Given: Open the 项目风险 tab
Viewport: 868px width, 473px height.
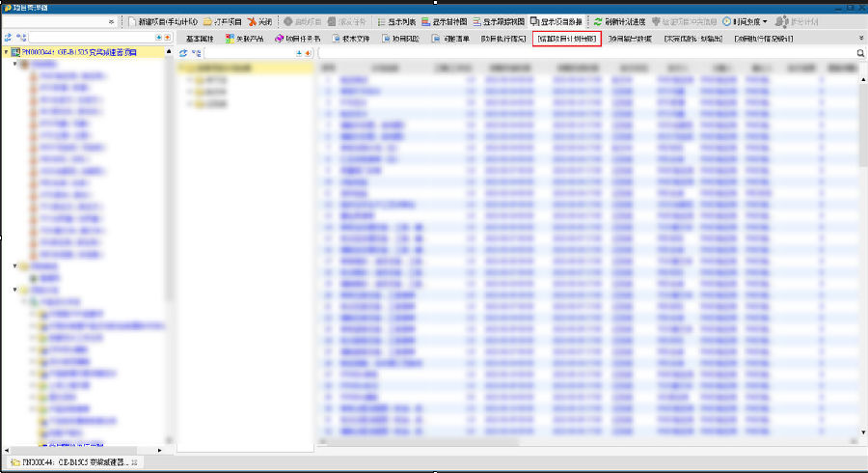Looking at the screenshot, I should click(401, 39).
